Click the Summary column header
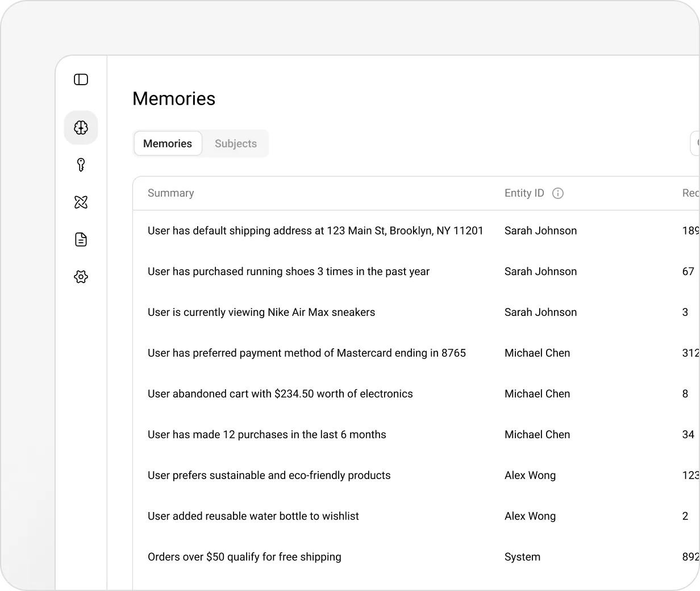The width and height of the screenshot is (700, 591). pyautogui.click(x=170, y=193)
